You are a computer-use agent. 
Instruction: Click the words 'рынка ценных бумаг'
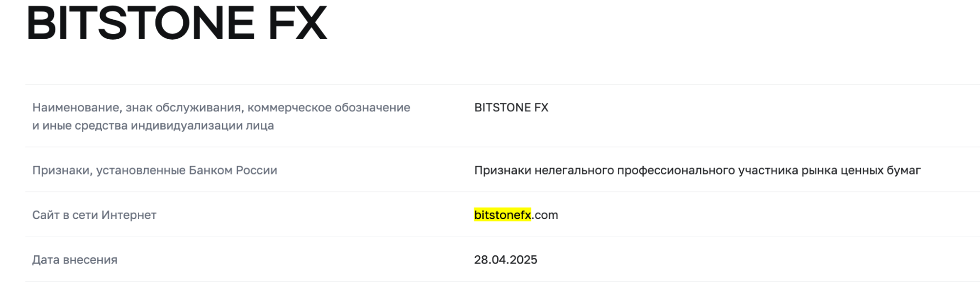(861, 170)
